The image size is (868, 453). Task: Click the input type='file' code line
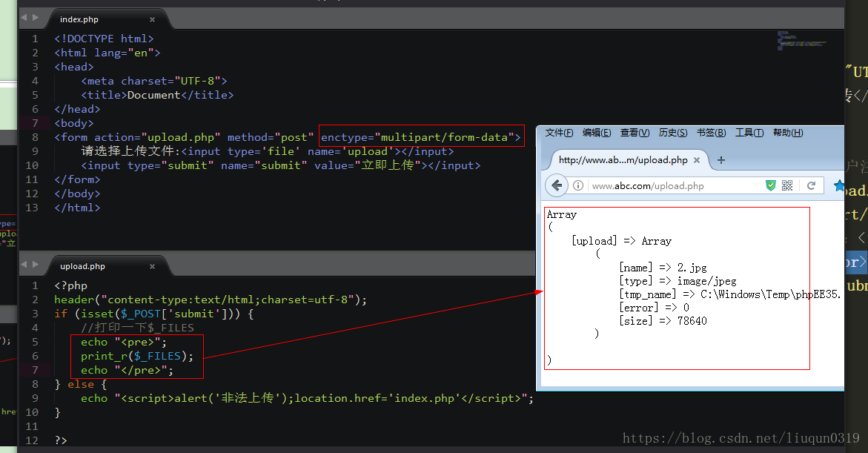point(268,151)
